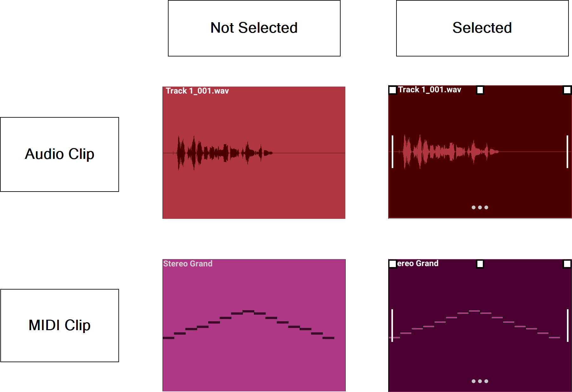Viewport: 572px width, 392px height.
Task: Click the top-left square handle of the selected MIDI clip
Action: (x=393, y=264)
